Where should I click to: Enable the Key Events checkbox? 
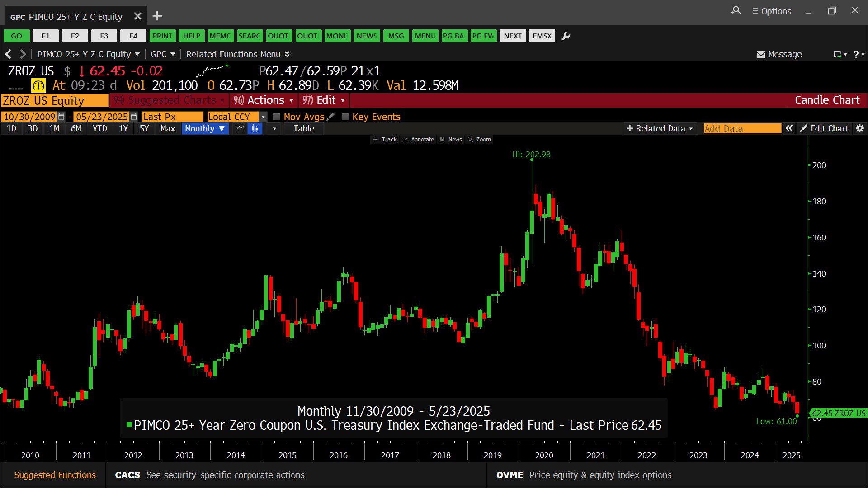pyautogui.click(x=345, y=117)
